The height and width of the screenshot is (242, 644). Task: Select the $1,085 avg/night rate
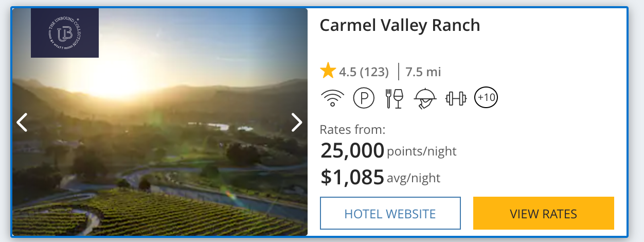click(380, 177)
